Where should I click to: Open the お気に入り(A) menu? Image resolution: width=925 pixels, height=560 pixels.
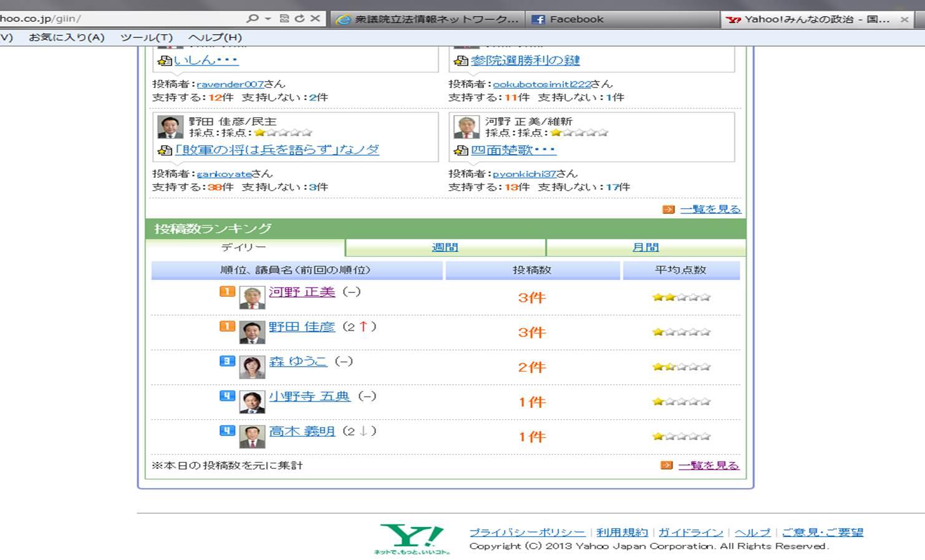pyautogui.click(x=67, y=37)
